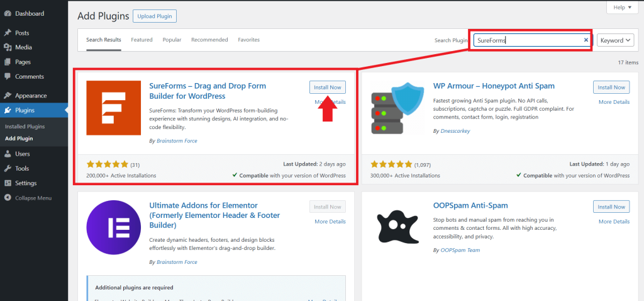This screenshot has width=644, height=301.
Task: Click the WP Armour shield logo
Action: [x=397, y=108]
